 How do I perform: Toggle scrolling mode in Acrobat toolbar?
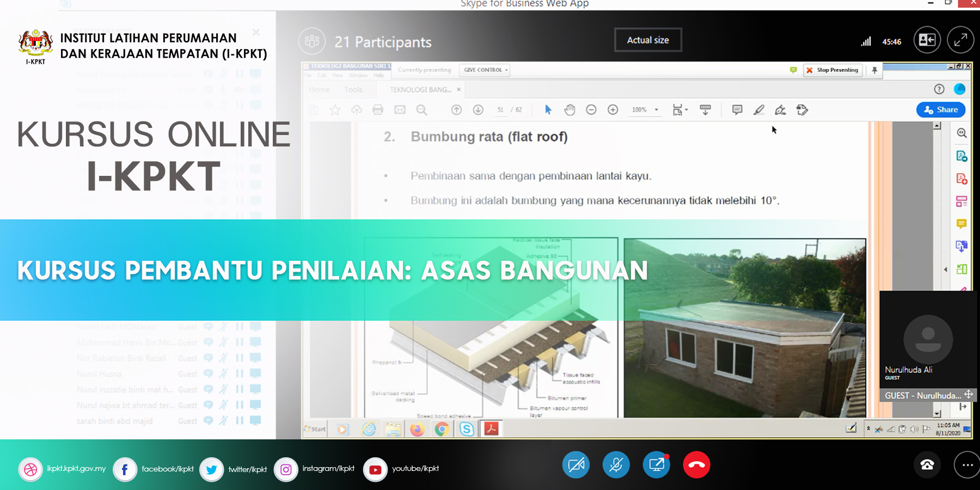tap(705, 110)
